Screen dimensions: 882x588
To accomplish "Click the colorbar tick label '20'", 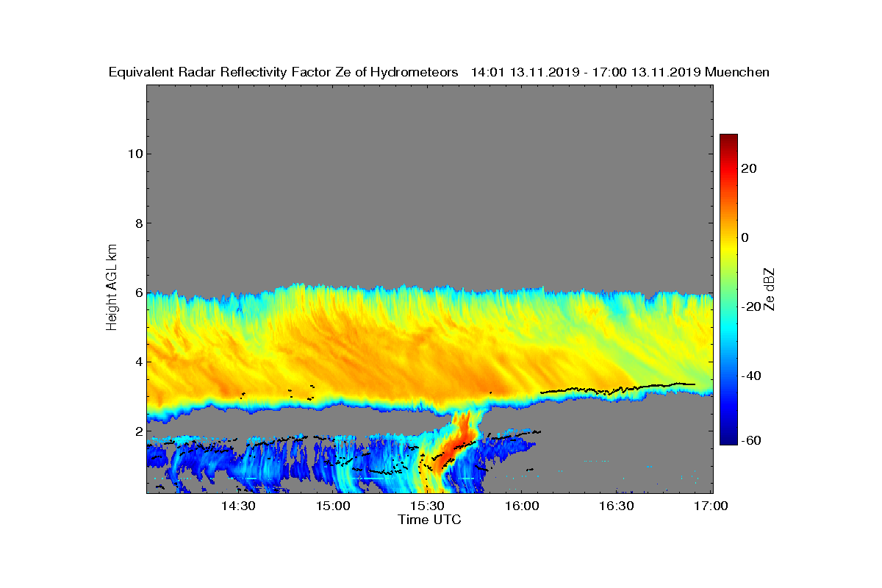I will [x=750, y=168].
